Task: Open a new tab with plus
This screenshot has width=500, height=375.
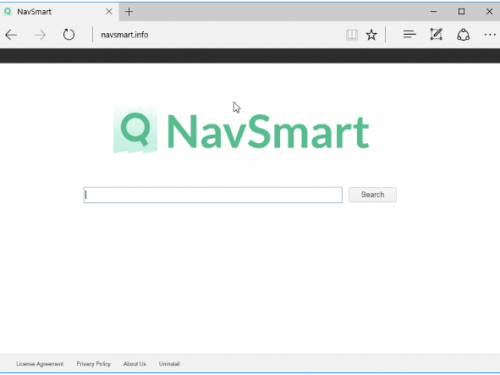Action: tap(129, 12)
